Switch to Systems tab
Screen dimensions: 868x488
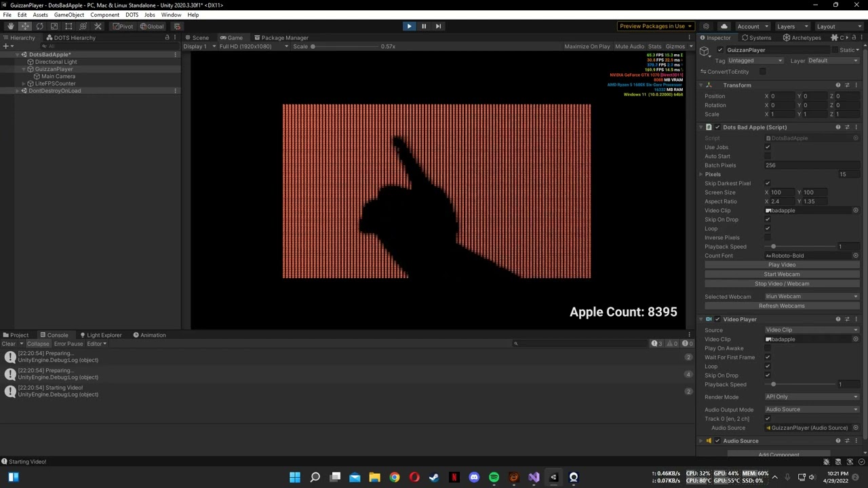756,38
